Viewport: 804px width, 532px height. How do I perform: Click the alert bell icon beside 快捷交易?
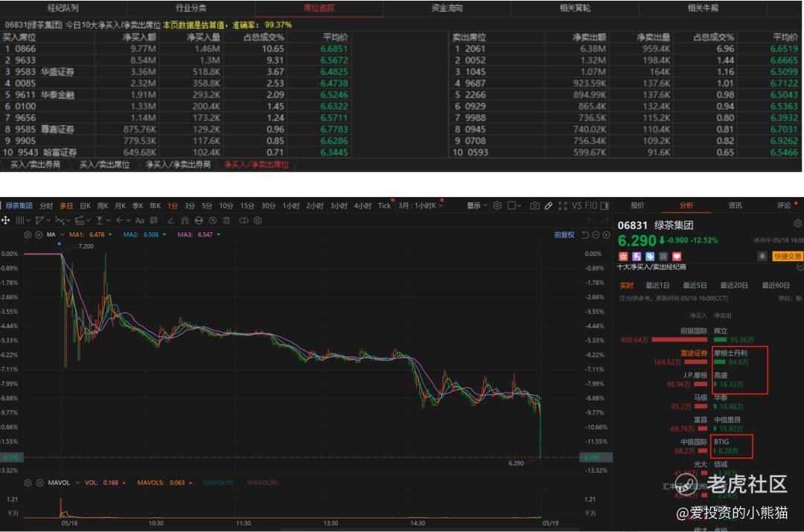point(762,256)
